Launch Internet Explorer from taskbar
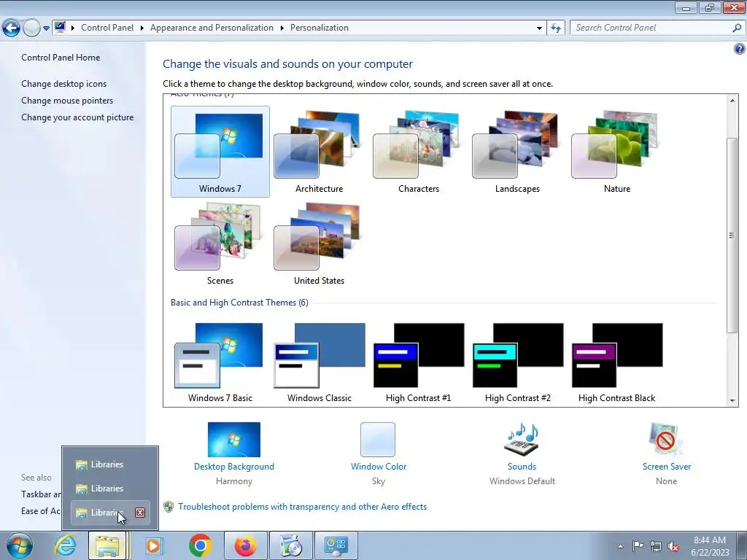The image size is (747, 560). (65, 545)
